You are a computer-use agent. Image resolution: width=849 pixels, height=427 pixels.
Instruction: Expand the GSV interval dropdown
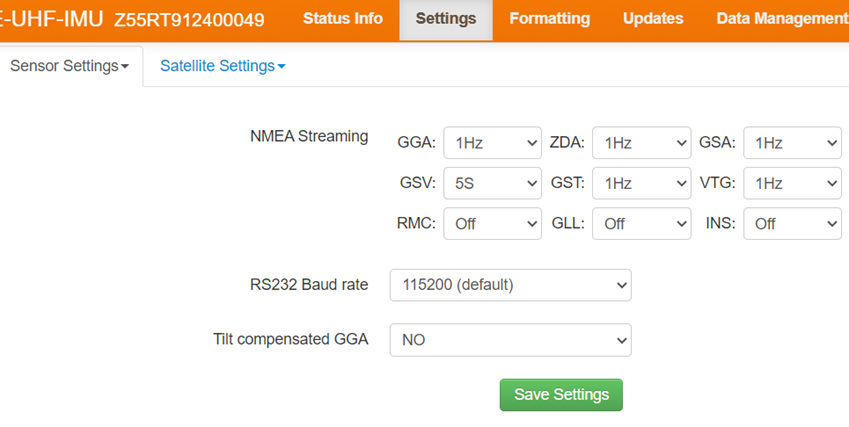(492, 184)
